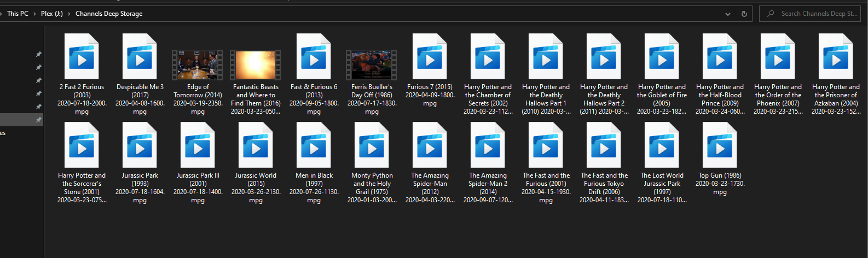Screen dimensions: 868x258
Task: Select Harry Potter Prisoner of Azkaban file
Action: 836,57
